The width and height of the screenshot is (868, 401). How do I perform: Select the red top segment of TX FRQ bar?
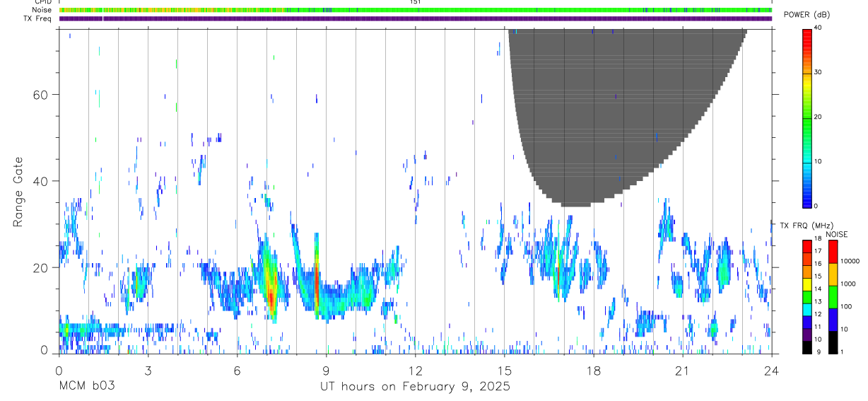coord(807,247)
